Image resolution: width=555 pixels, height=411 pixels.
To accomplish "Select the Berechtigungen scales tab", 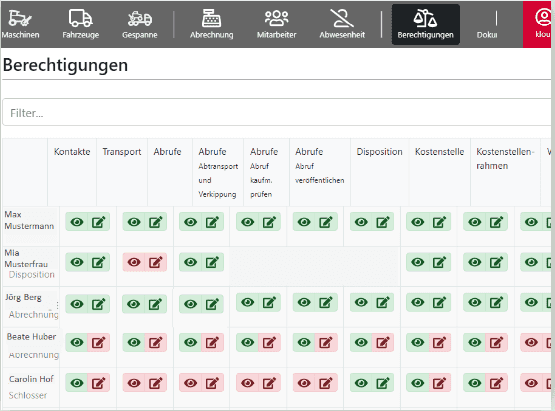I will [425, 24].
